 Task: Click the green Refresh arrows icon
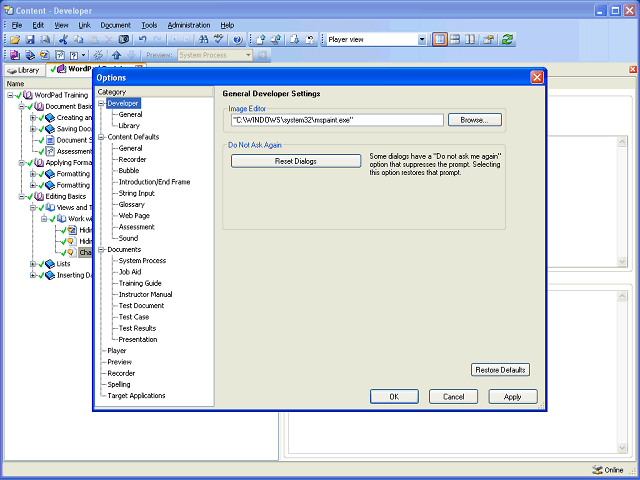coord(507,40)
